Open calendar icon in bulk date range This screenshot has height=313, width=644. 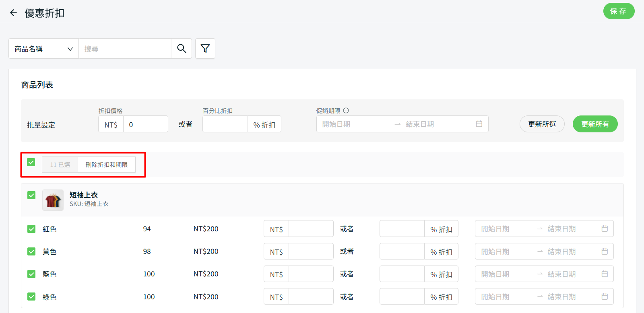point(479,124)
